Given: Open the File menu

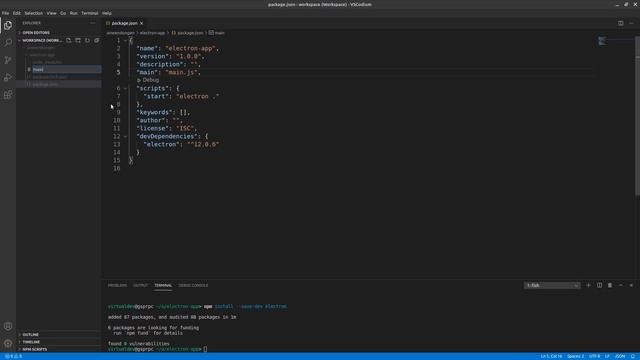Looking at the screenshot, I should (5, 13).
